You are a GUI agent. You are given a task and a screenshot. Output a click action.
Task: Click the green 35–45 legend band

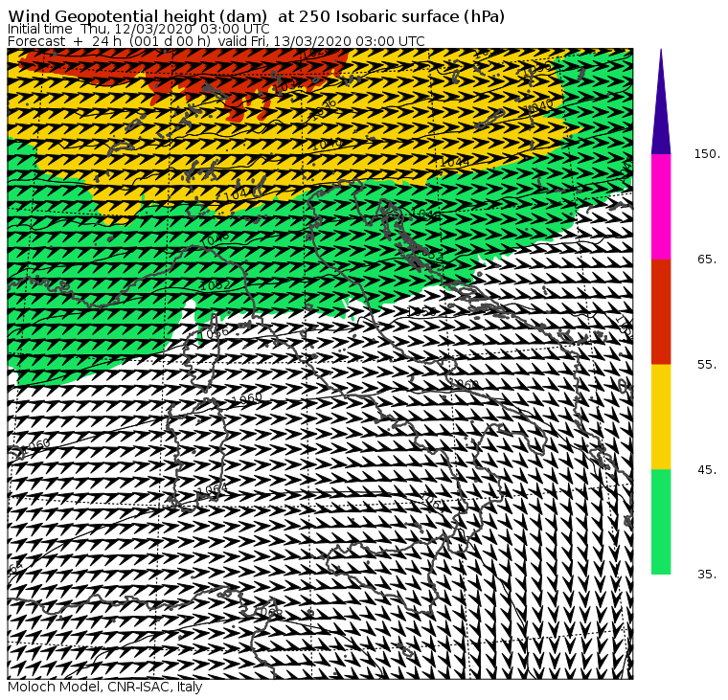pyautogui.click(x=661, y=522)
